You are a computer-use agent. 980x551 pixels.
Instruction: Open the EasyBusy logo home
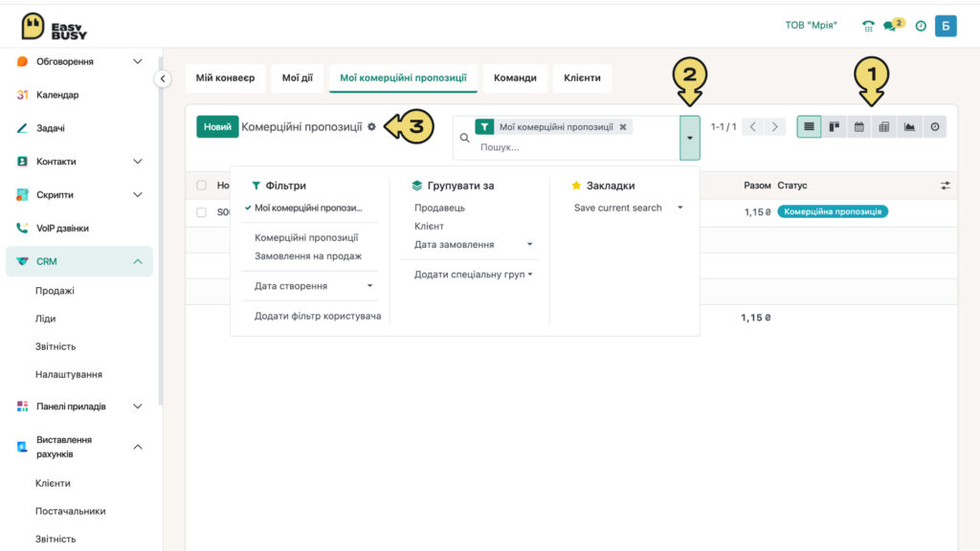54,27
